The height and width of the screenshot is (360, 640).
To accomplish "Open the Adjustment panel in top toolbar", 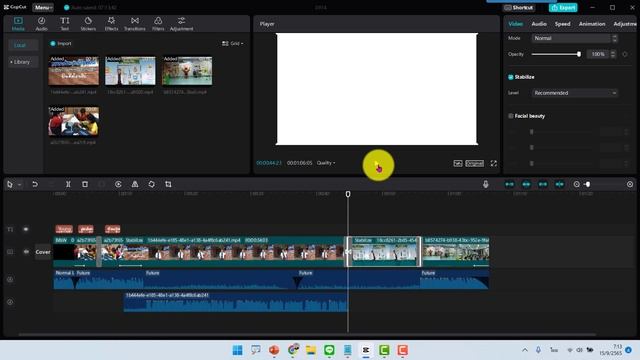I will coord(181,24).
